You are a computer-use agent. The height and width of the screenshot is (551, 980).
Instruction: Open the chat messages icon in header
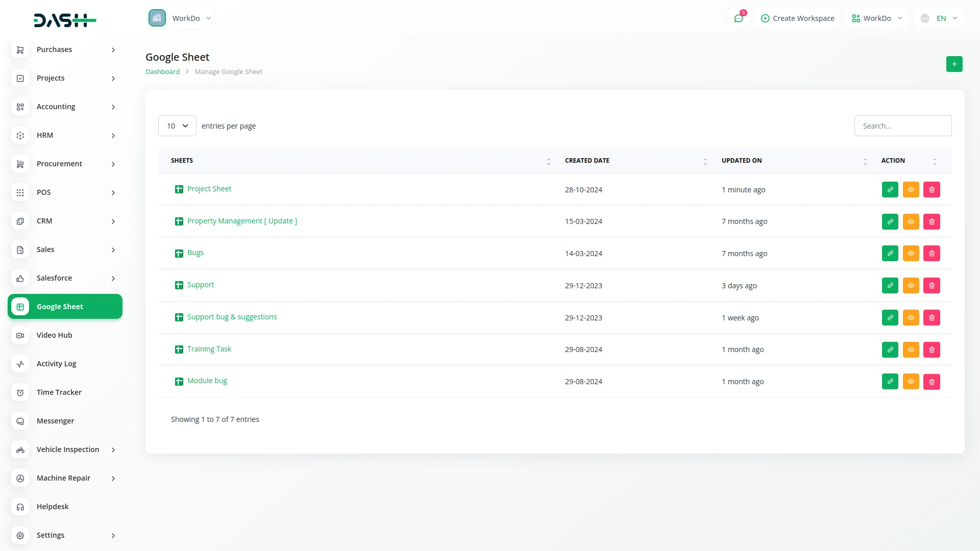click(739, 18)
